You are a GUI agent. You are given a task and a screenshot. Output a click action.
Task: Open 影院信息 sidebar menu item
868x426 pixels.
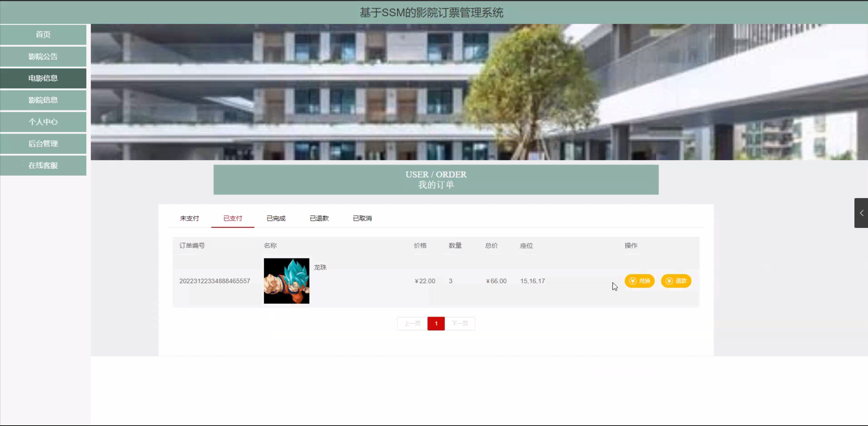point(43,100)
